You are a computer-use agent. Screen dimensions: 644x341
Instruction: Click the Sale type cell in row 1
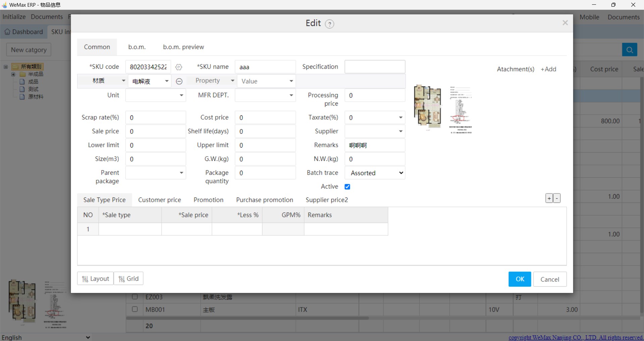[x=130, y=229]
